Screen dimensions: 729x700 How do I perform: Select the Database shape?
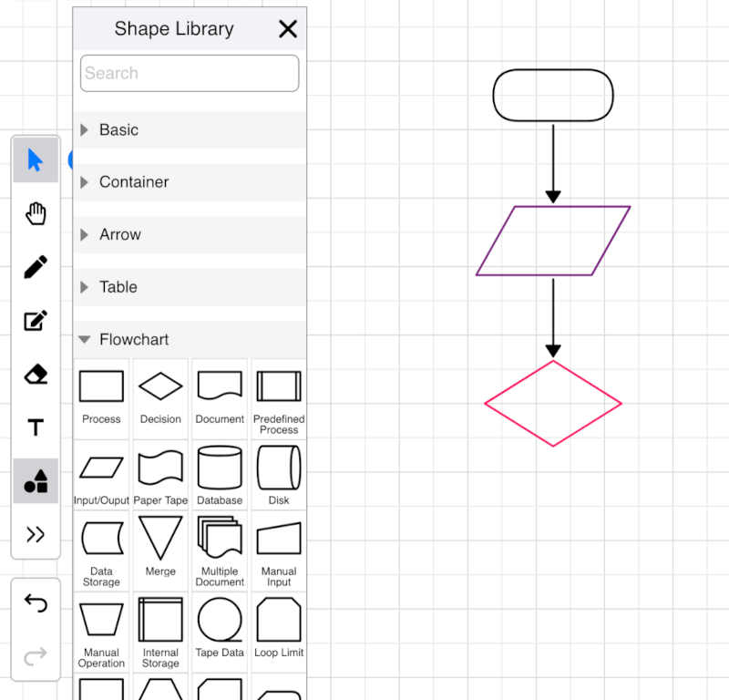click(x=220, y=467)
